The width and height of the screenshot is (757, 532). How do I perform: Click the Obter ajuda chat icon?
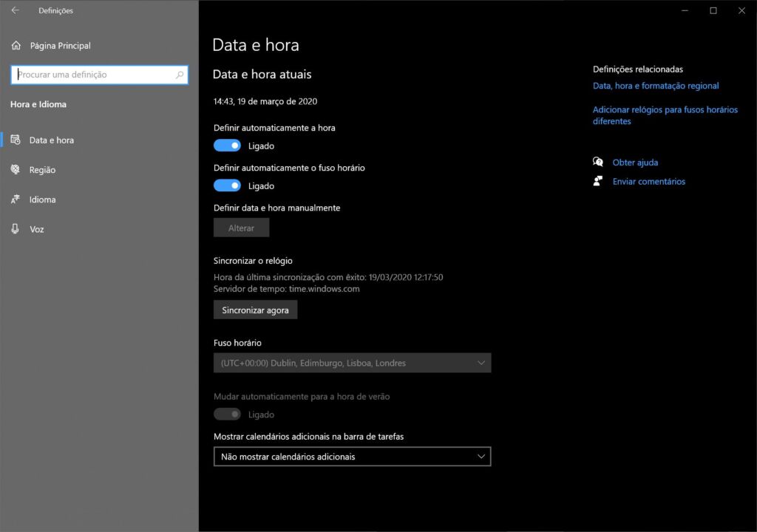[x=598, y=163]
